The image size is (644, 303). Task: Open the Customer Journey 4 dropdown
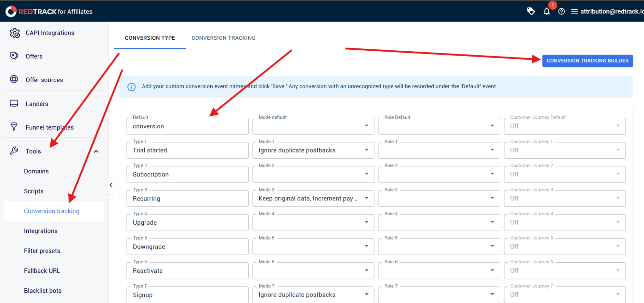[565, 222]
